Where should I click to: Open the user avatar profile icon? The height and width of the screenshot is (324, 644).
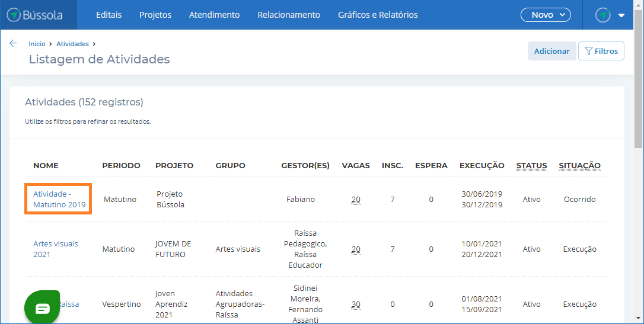click(x=603, y=15)
